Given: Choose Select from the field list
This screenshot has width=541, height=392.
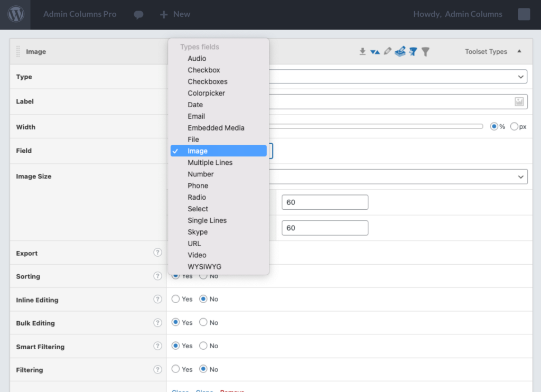Looking at the screenshot, I should coord(218,209).
